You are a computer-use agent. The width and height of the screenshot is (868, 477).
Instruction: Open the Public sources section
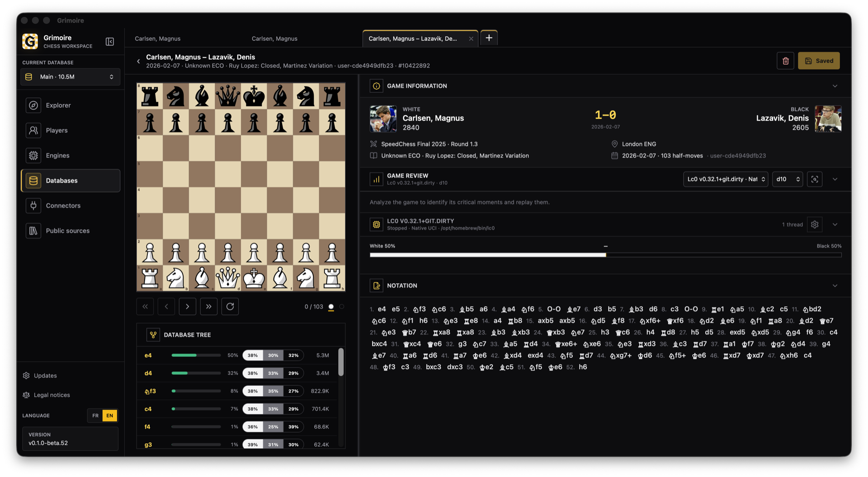pyautogui.click(x=71, y=231)
